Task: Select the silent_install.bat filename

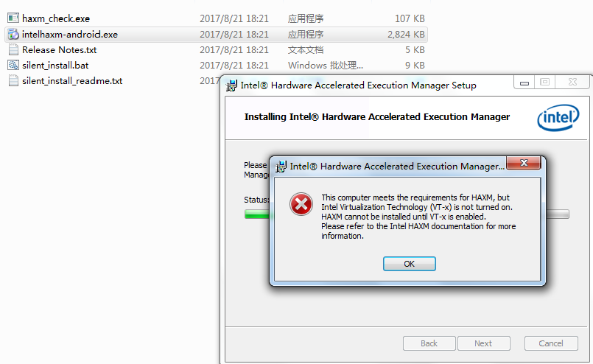Action: point(55,66)
